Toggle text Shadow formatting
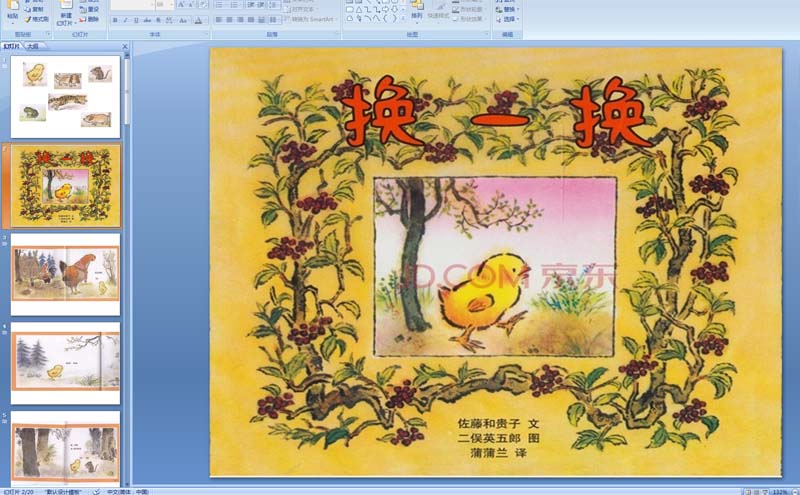 point(158,20)
